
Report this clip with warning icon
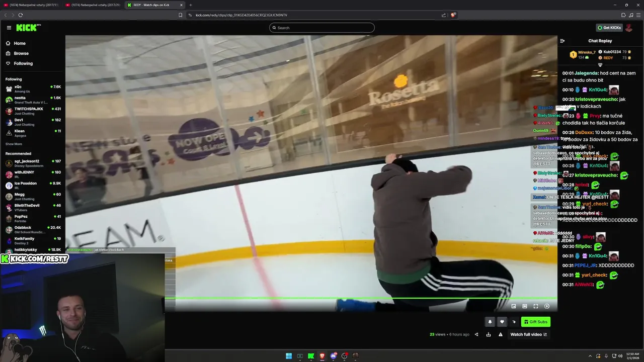[500, 334]
